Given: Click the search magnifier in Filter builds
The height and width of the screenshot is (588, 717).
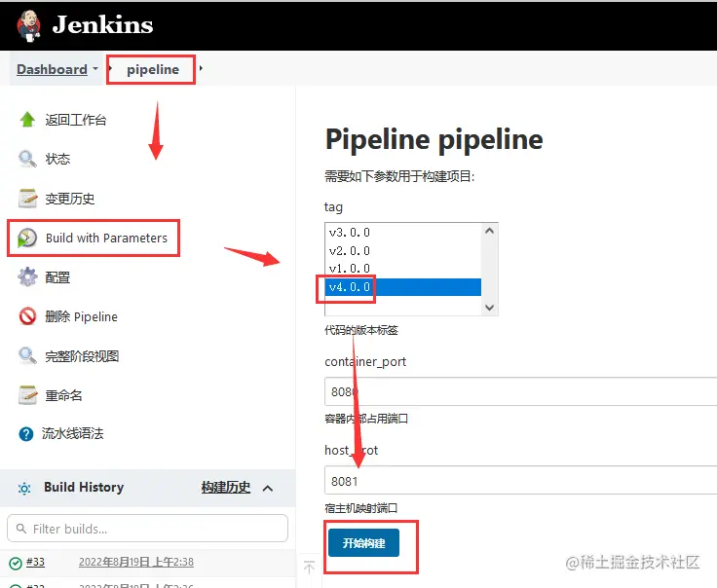Looking at the screenshot, I should pos(21,529).
